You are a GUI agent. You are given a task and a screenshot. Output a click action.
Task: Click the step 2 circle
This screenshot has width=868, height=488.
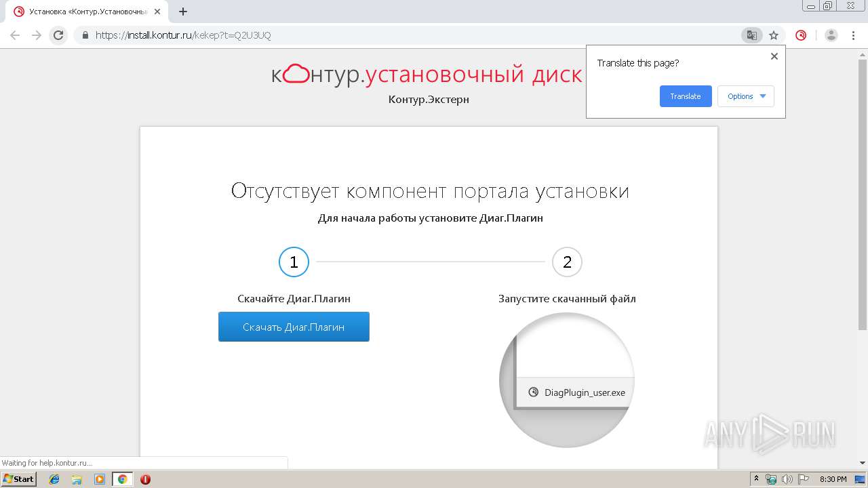click(x=567, y=262)
